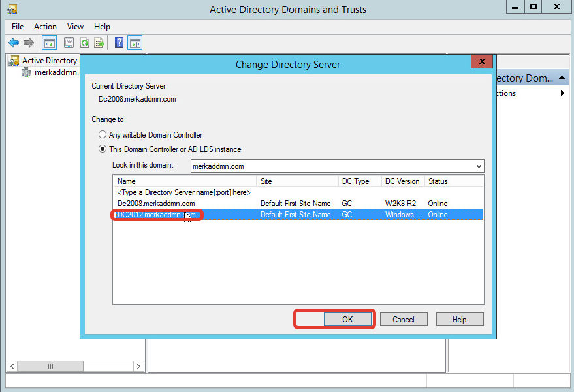This screenshot has width=574, height=392.
Task: Sort the list by the Site column
Action: point(297,181)
